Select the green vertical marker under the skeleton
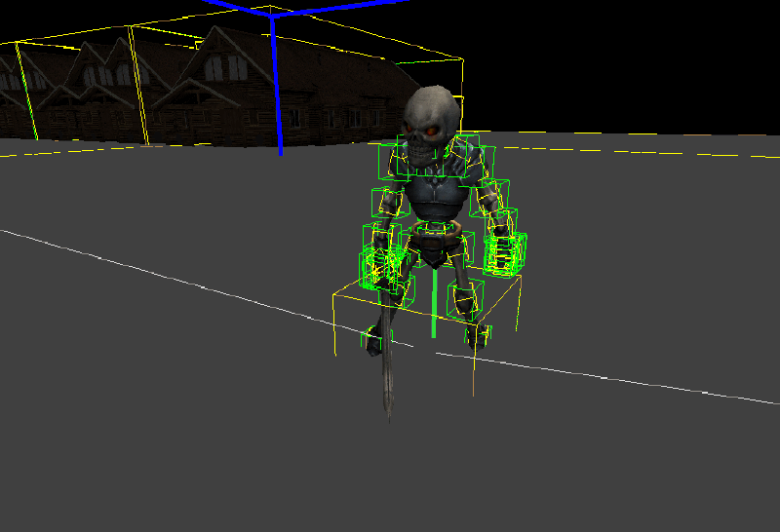The image size is (780, 532). (434, 304)
